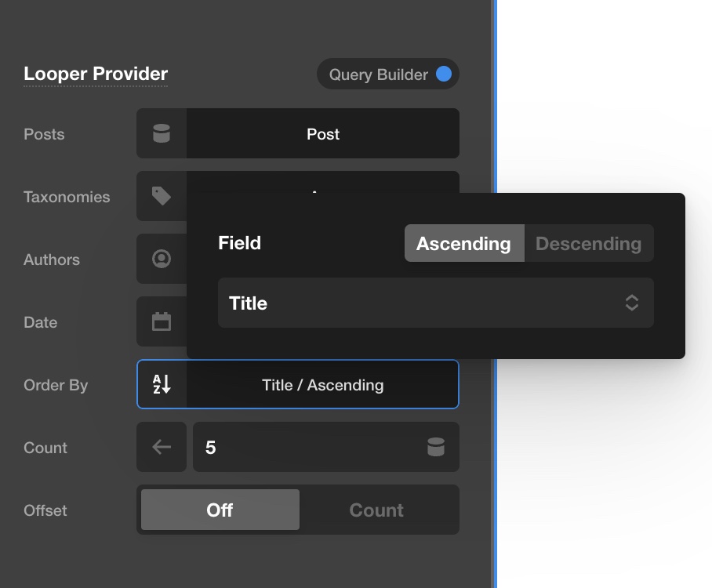Viewport: 712px width, 588px height.
Task: Click the Looper Provider heading label
Action: click(96, 74)
